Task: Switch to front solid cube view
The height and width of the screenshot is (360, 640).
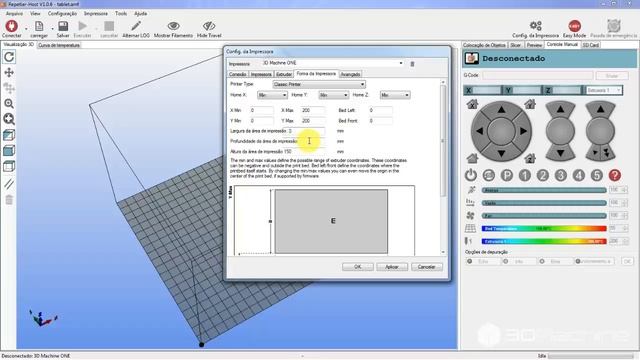Action: click(x=9, y=150)
